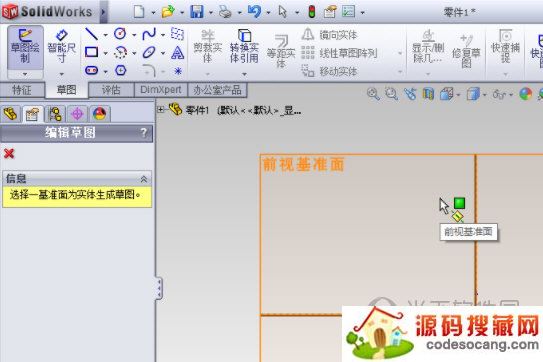The width and height of the screenshot is (543, 362).
Task: Switch to the DimXpert tab
Action: coord(161,90)
